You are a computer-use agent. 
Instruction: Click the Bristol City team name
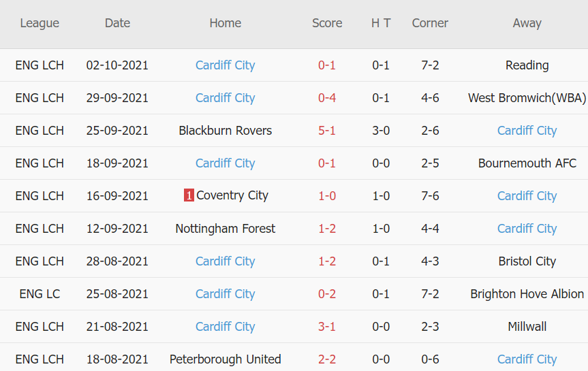pos(527,261)
